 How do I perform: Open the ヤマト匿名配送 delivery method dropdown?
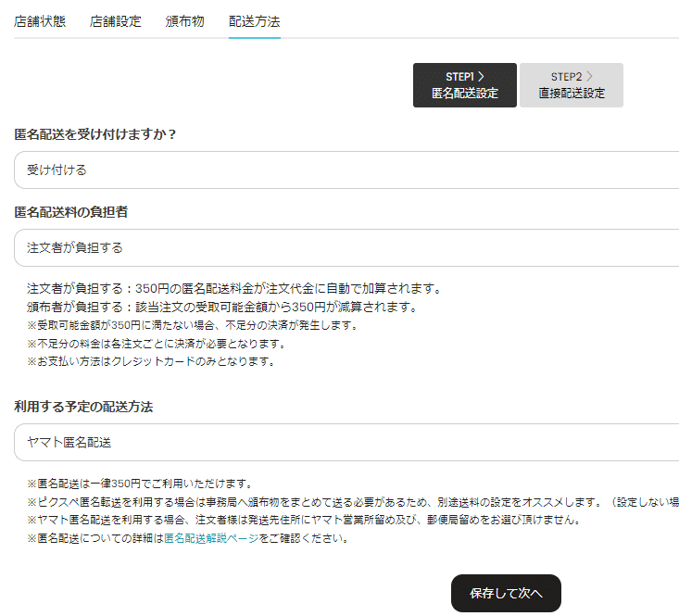pyautogui.click(x=346, y=442)
